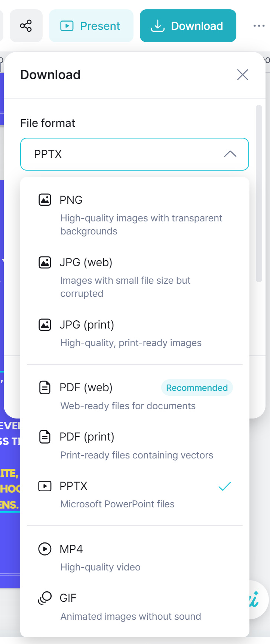Click the share icon button

click(x=26, y=26)
